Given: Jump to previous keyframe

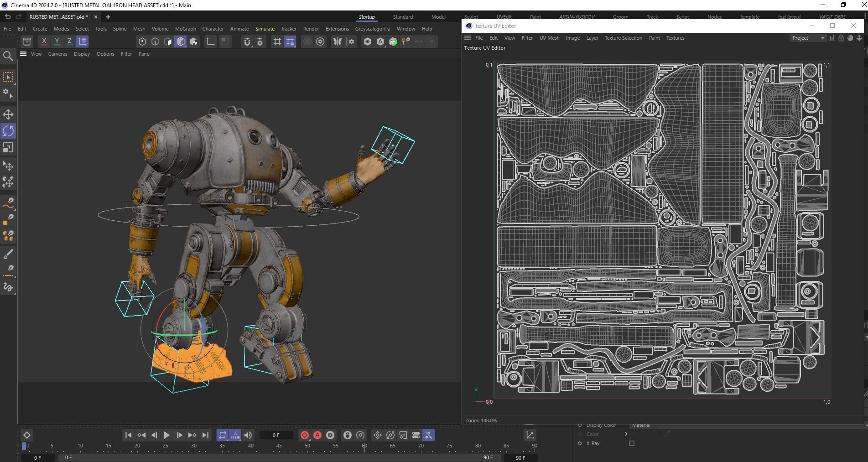Looking at the screenshot, I should coord(141,435).
